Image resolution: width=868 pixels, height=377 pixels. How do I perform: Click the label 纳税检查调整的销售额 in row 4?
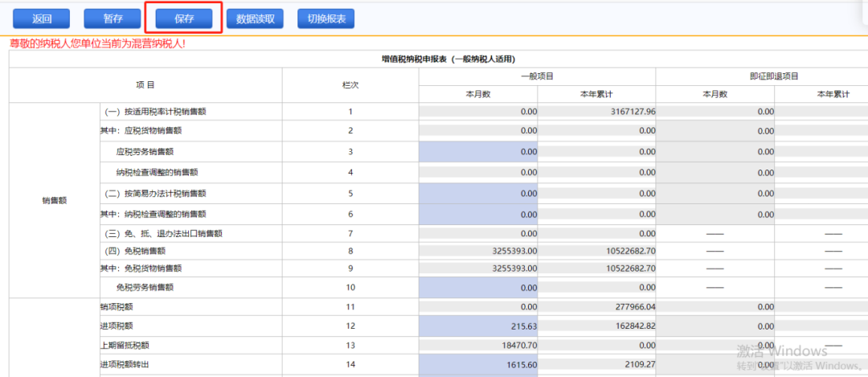[157, 173]
